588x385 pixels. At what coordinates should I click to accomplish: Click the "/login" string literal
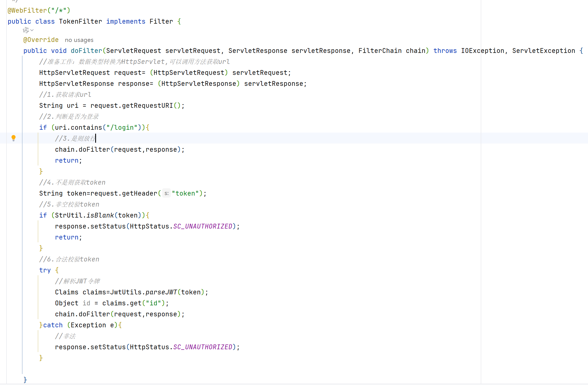(122, 127)
